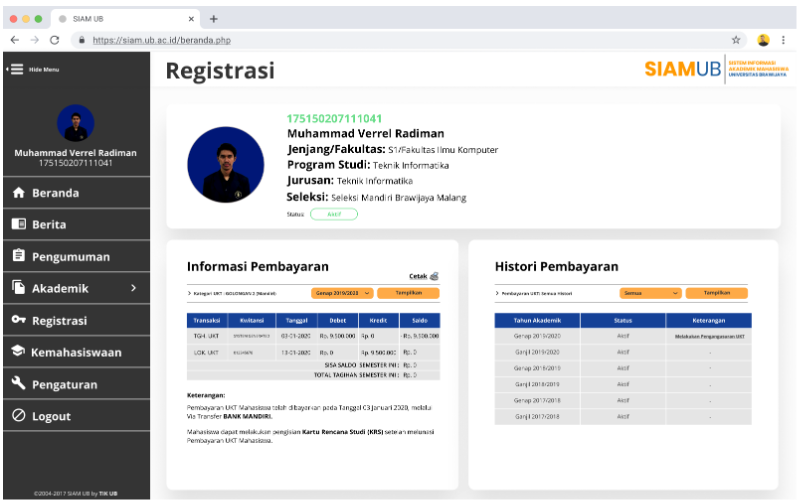798x502 pixels.
Task: Open the Semua filter dropdown
Action: click(650, 293)
